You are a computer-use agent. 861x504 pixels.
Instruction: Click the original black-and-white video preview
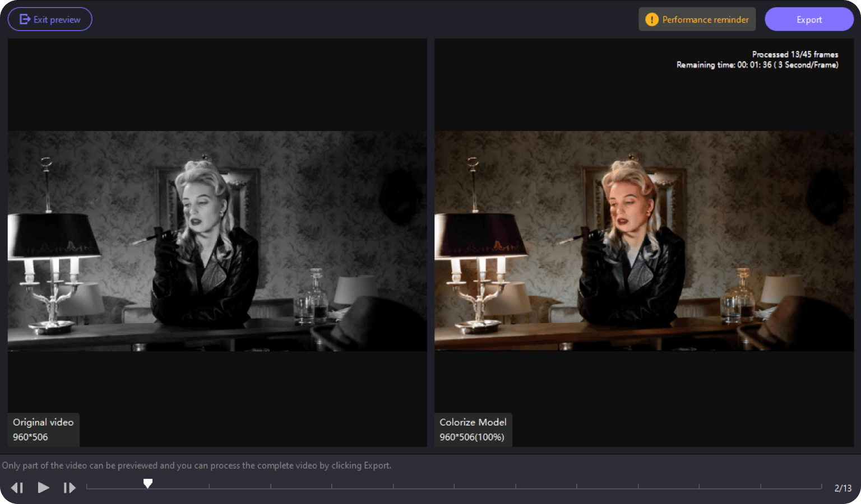pyautogui.click(x=217, y=241)
